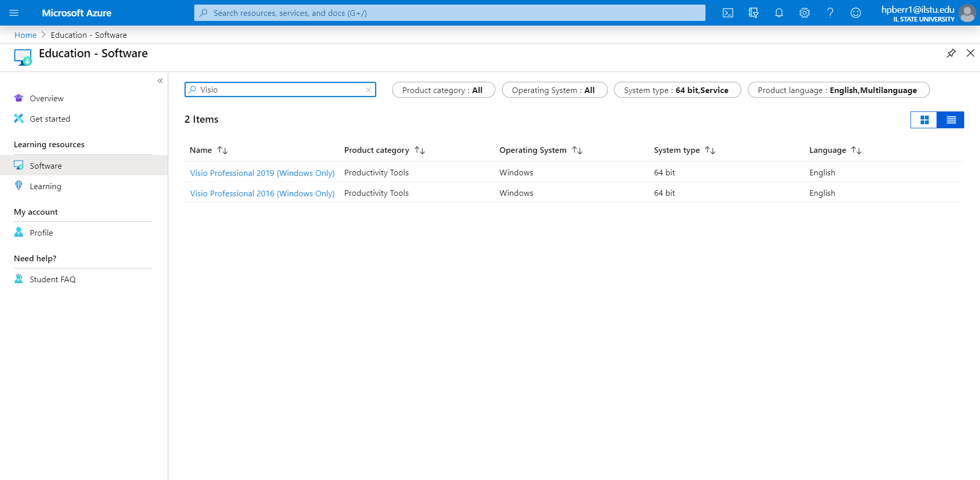Click Name column header
Image resolution: width=980 pixels, height=480 pixels.
(200, 150)
